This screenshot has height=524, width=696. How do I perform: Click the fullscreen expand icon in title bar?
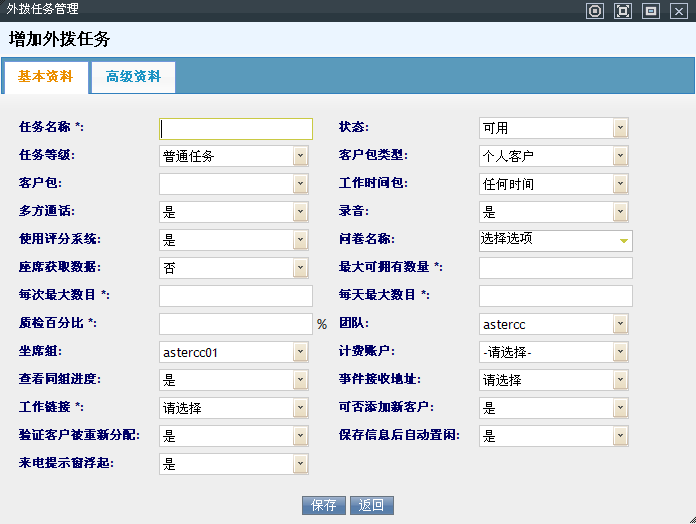click(x=623, y=11)
